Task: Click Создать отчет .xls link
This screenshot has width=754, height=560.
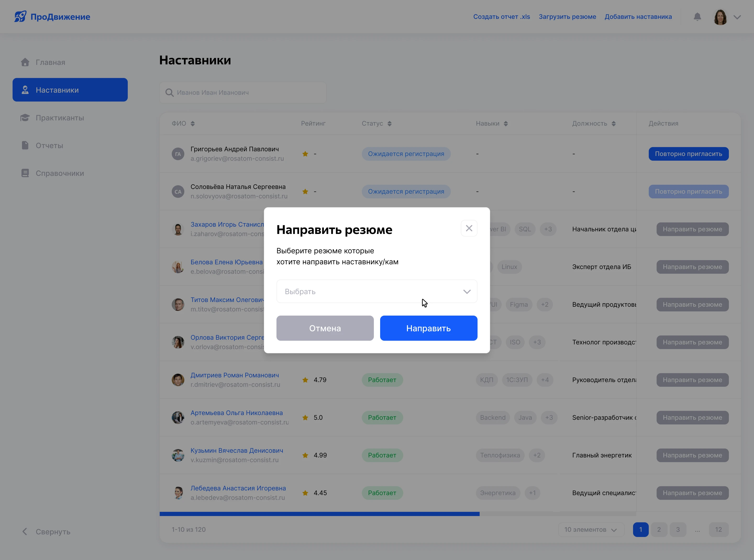Action: [502, 16]
